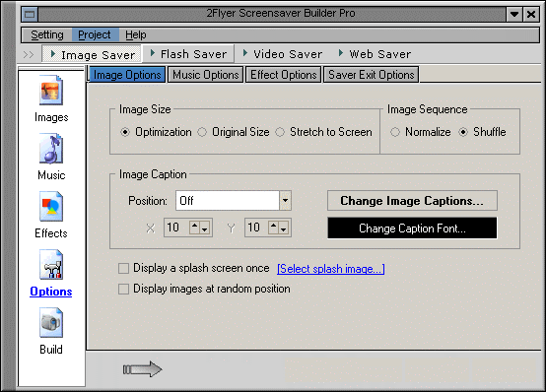The width and height of the screenshot is (546, 392).
Task: Open the Build sidebar icon
Action: [51, 323]
